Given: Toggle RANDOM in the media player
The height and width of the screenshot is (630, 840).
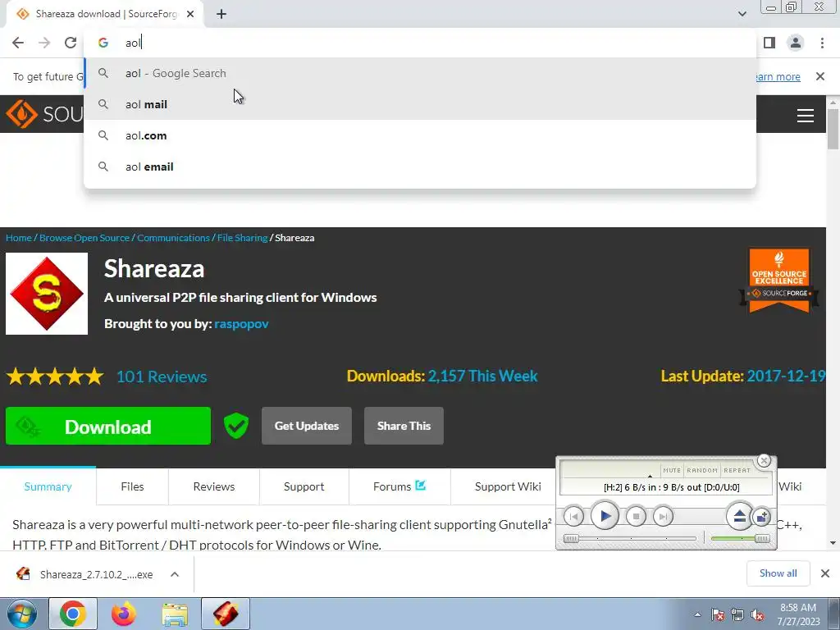Looking at the screenshot, I should click(702, 470).
